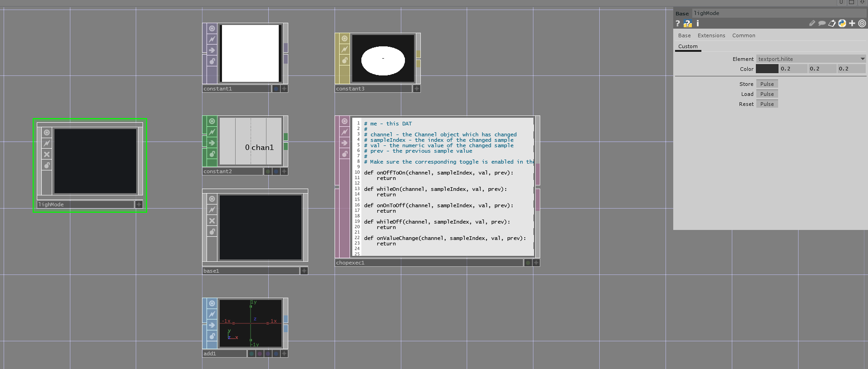Click the teal render flag on add1 node
The width and height of the screenshot is (868, 369).
coord(252,354)
